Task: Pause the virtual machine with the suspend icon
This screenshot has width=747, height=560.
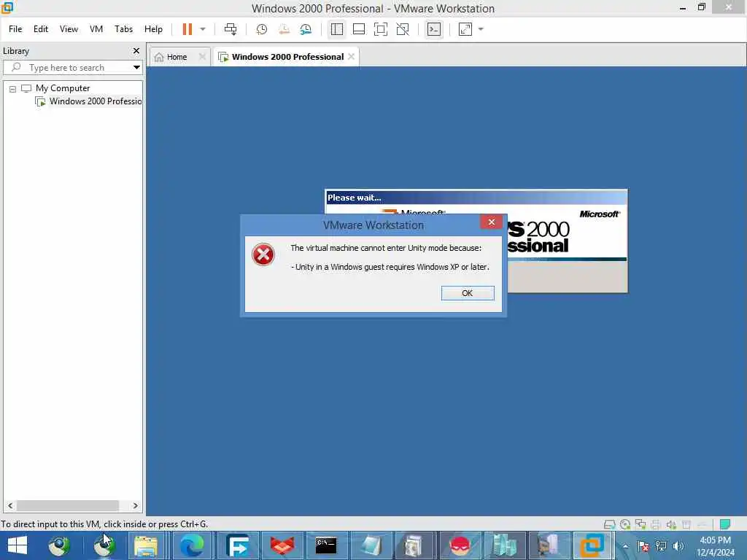Action: (x=187, y=29)
